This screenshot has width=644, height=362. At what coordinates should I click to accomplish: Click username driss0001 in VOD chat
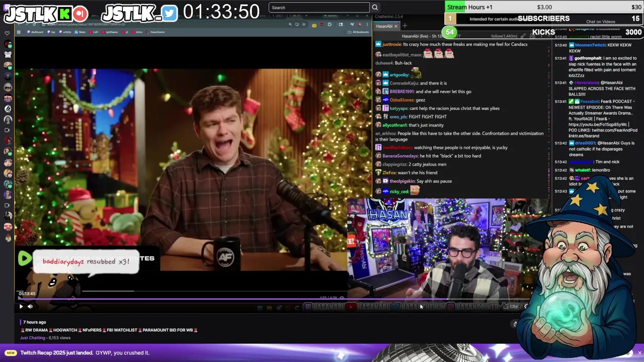coord(586,143)
